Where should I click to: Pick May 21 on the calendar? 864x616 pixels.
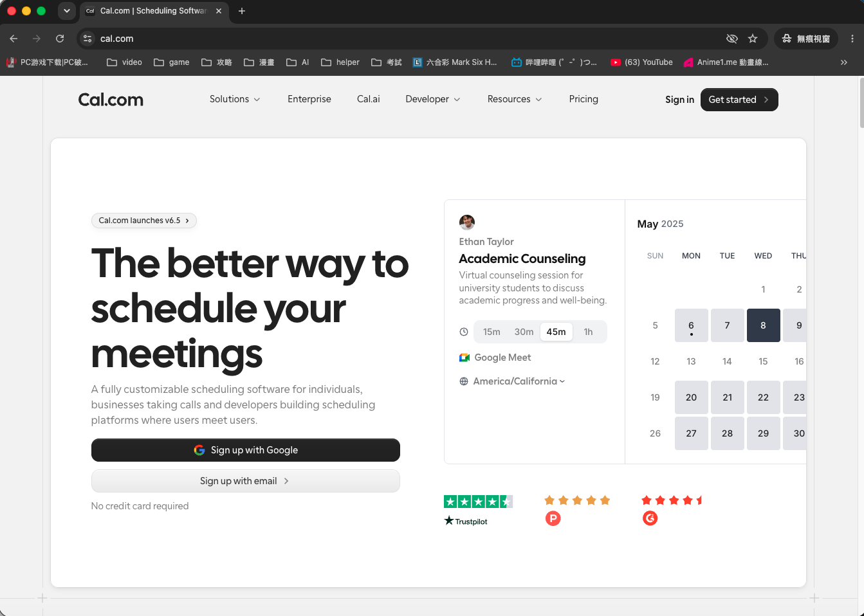(728, 397)
